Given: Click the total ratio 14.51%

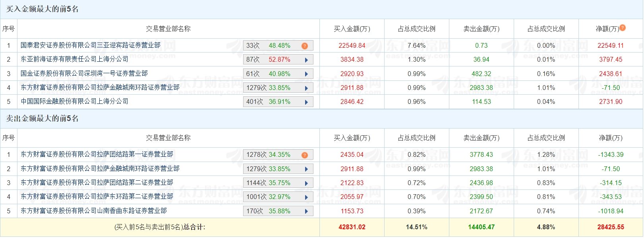Looking at the screenshot, I should tap(417, 227).
